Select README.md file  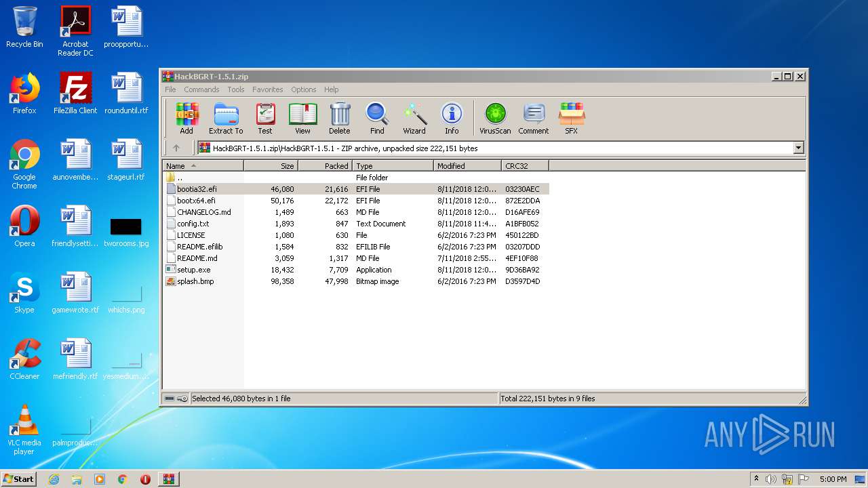(356, 258)
